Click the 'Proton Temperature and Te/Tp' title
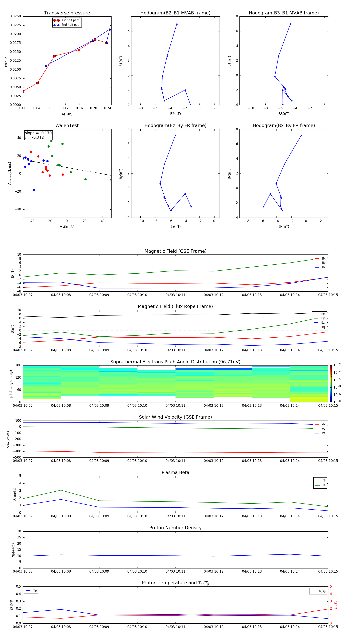Viewport: 351px width, 644px height. pos(175,583)
